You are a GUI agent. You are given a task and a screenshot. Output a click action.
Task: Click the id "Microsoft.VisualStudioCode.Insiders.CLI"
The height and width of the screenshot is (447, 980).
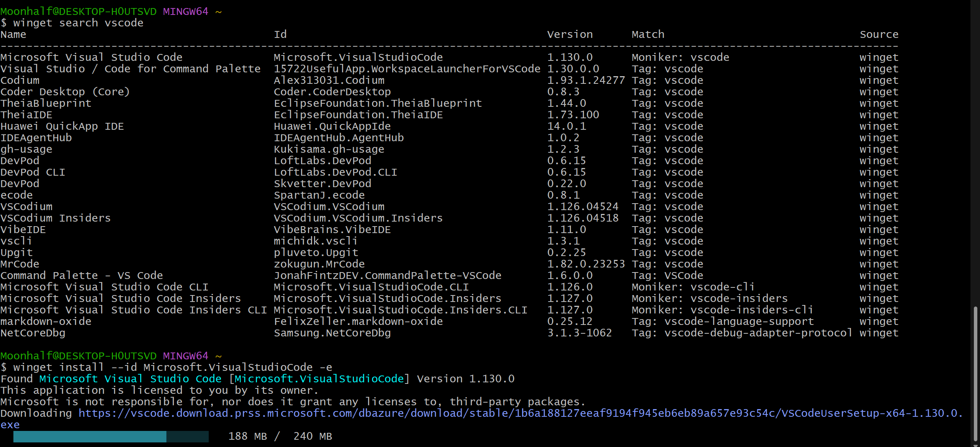(x=401, y=310)
